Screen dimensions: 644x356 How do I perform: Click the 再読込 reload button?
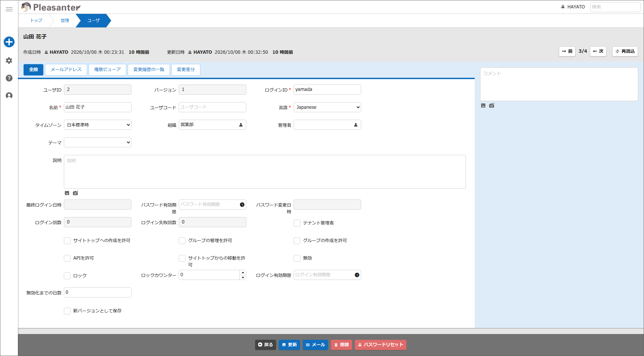625,51
